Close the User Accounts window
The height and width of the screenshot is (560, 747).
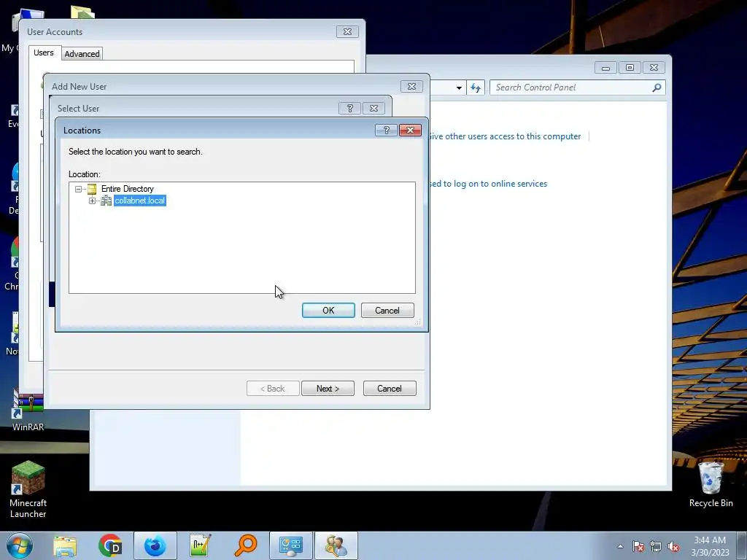347,32
